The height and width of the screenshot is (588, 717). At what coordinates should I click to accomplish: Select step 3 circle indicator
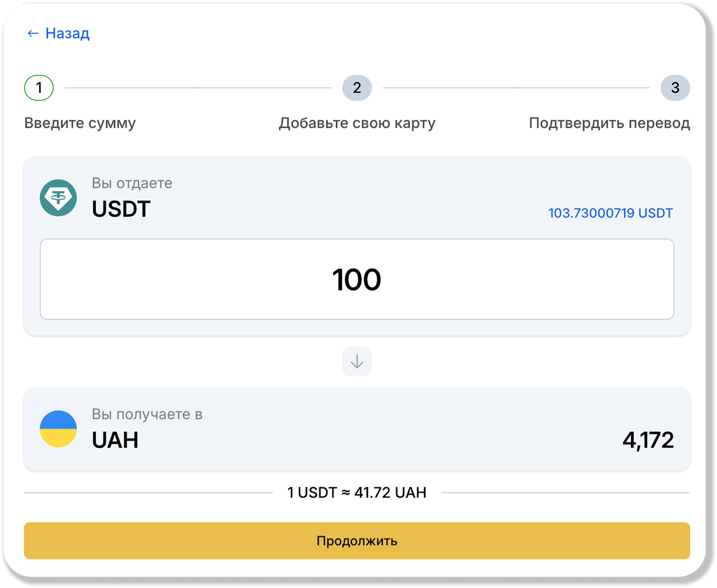pyautogui.click(x=675, y=88)
